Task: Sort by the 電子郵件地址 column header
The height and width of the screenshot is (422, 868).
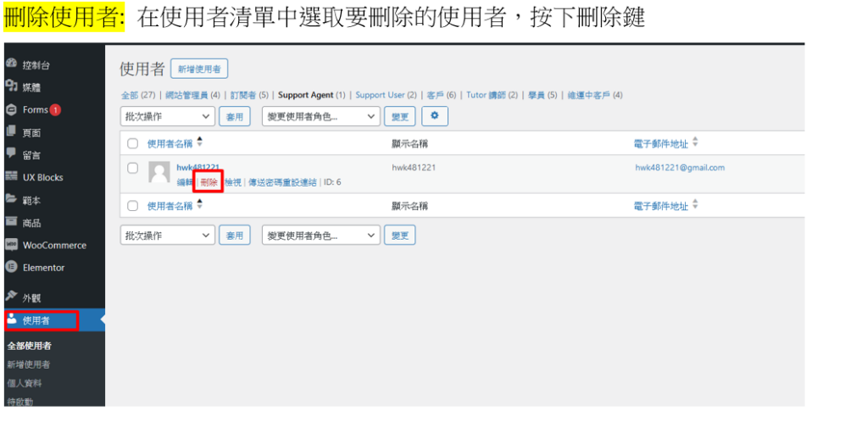Action: pos(661,143)
